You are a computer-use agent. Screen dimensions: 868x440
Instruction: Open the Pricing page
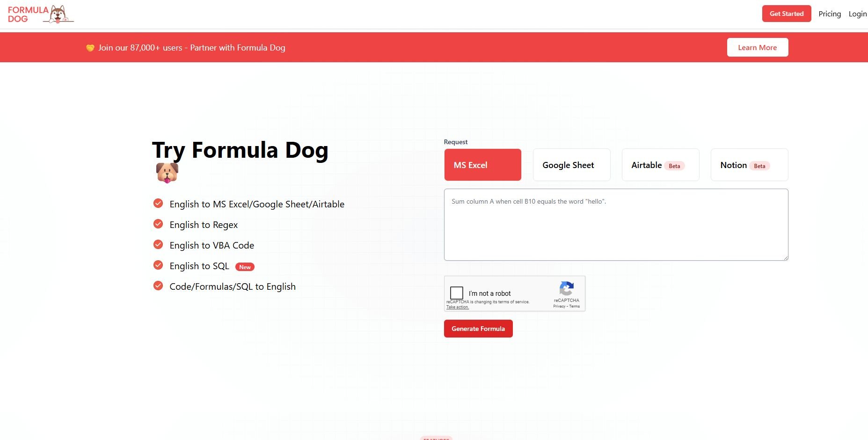[x=829, y=14]
